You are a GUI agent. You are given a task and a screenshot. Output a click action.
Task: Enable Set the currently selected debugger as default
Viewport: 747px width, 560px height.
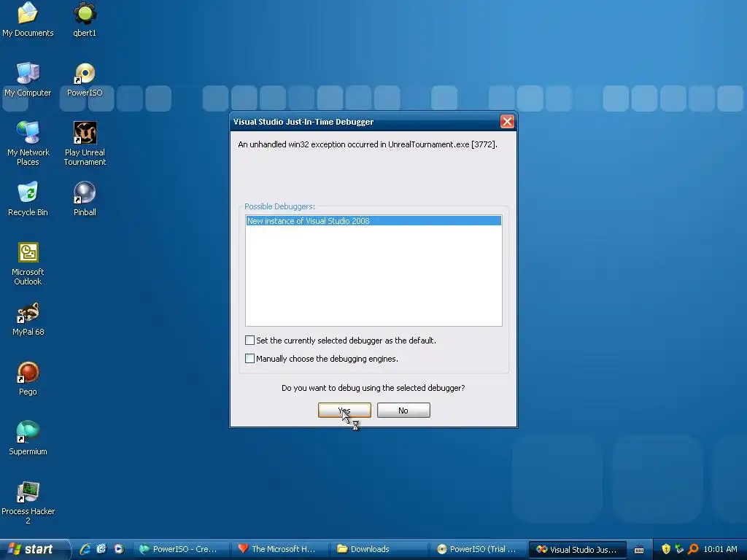[249, 340]
